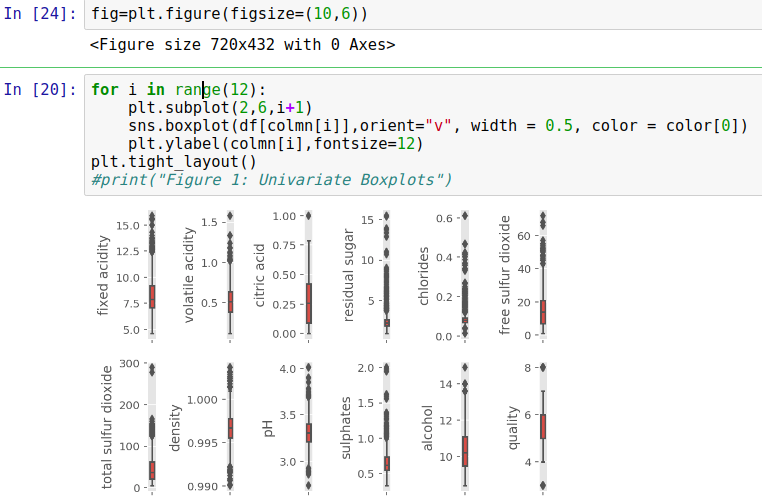Click the 'fixed acidity' axis label
The height and width of the screenshot is (504, 762).
[103, 275]
